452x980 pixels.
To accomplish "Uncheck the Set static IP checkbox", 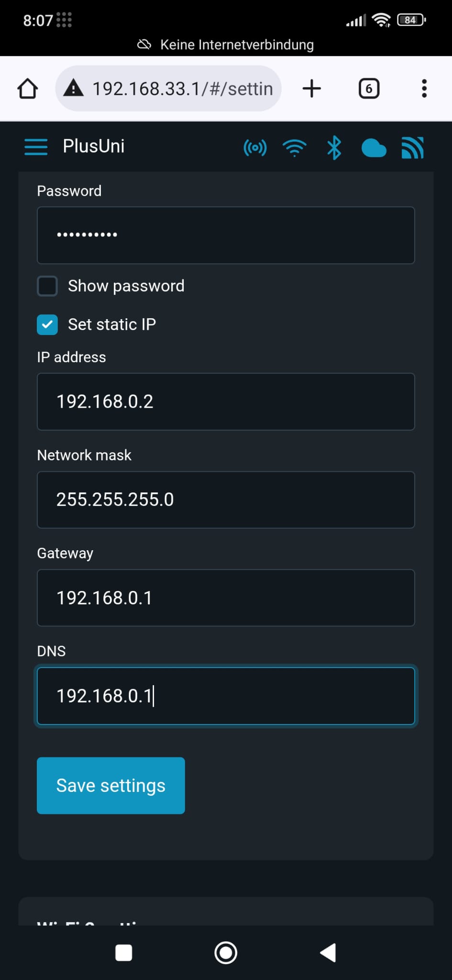I will 47,324.
